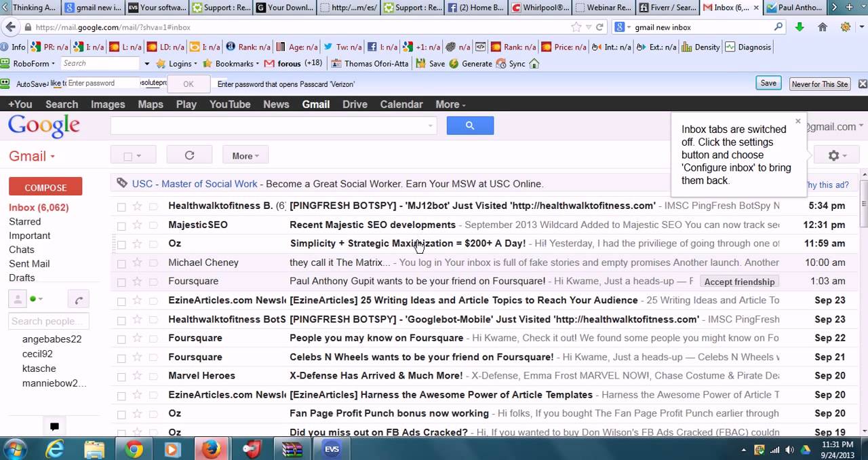Click the Hangouts chat bubble icon

(54, 426)
